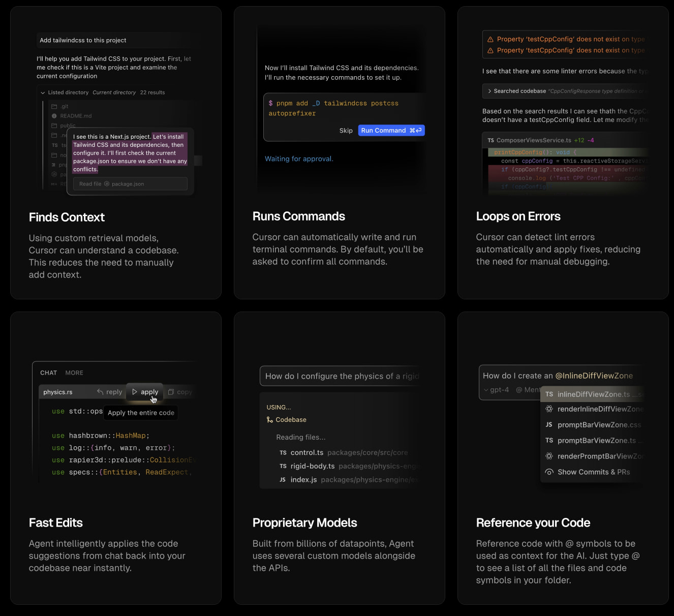Click symbol icon of renderInlineDiffViewZone
The width and height of the screenshot is (674, 616).
[549, 409]
